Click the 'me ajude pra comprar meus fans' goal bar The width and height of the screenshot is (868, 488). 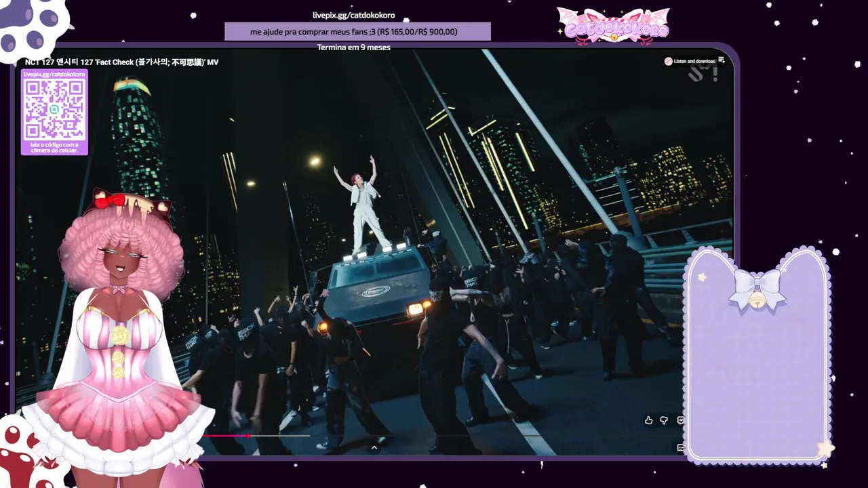pyautogui.click(x=357, y=32)
